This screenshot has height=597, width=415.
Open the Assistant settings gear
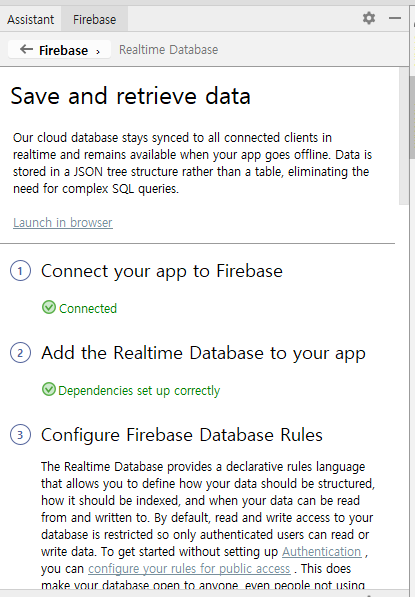pyautogui.click(x=369, y=18)
